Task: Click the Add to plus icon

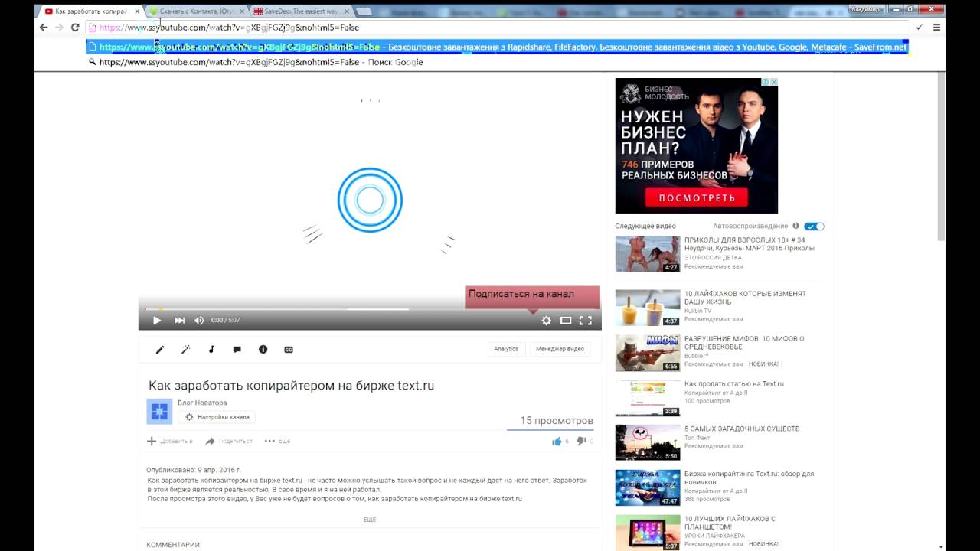Action: click(x=152, y=441)
